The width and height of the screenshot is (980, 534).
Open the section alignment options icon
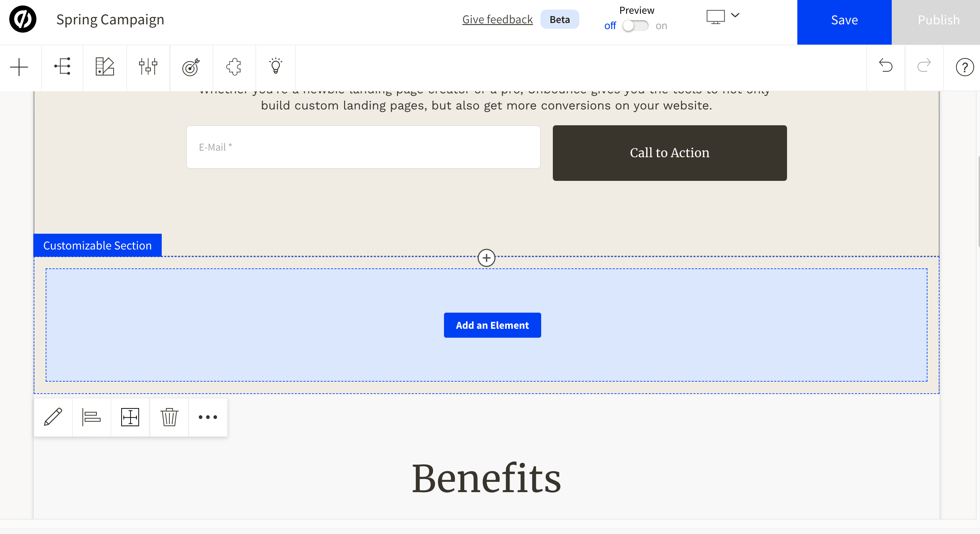pos(92,417)
